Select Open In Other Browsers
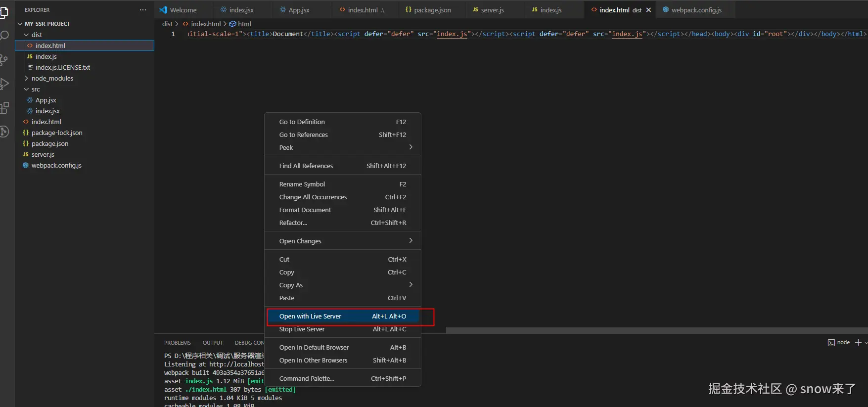The height and width of the screenshot is (407, 868). [343, 360]
